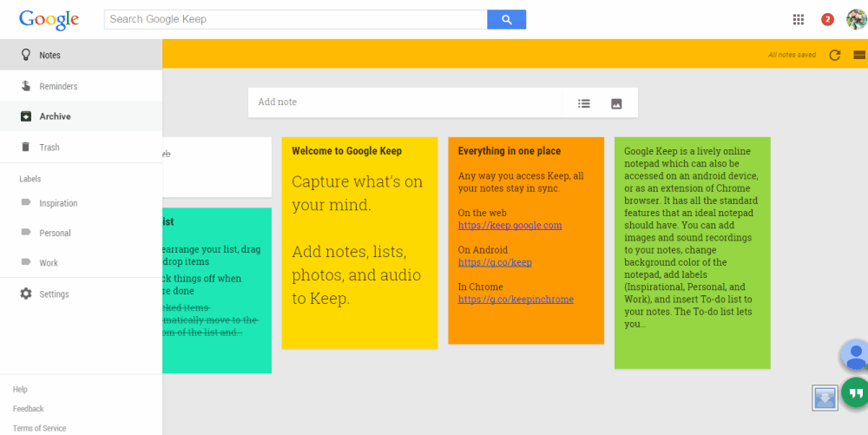868x435 pixels.
Task: Click the Archive box icon
Action: coord(25,116)
